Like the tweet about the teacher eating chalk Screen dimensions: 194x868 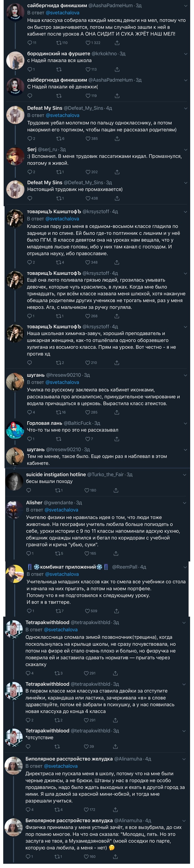[88, 43]
